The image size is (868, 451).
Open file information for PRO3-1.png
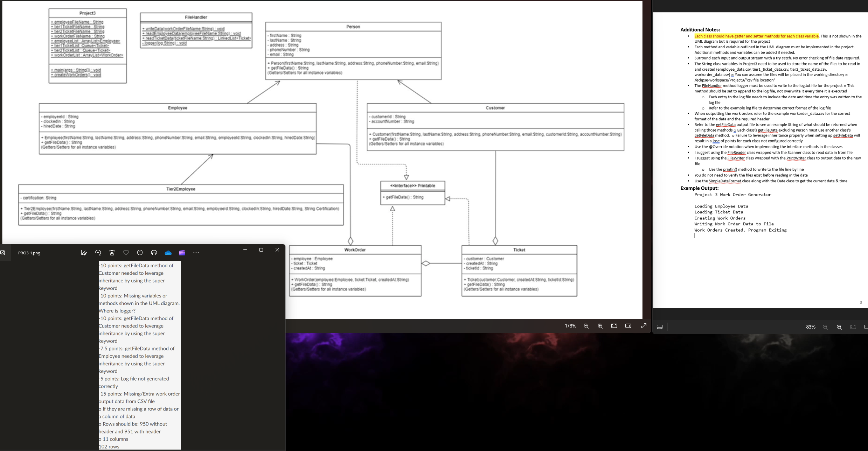click(140, 253)
